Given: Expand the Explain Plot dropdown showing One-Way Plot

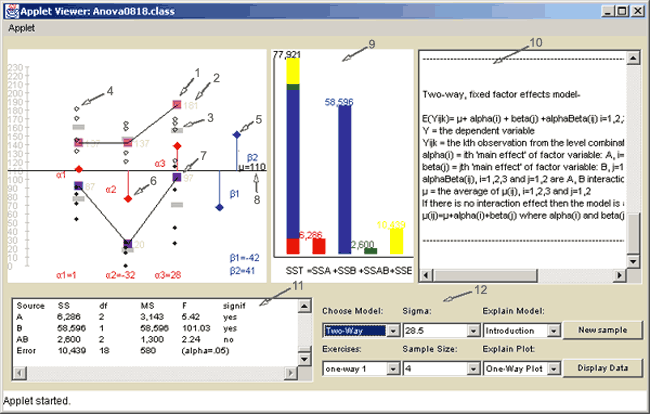Looking at the screenshot, I should coord(518,368).
